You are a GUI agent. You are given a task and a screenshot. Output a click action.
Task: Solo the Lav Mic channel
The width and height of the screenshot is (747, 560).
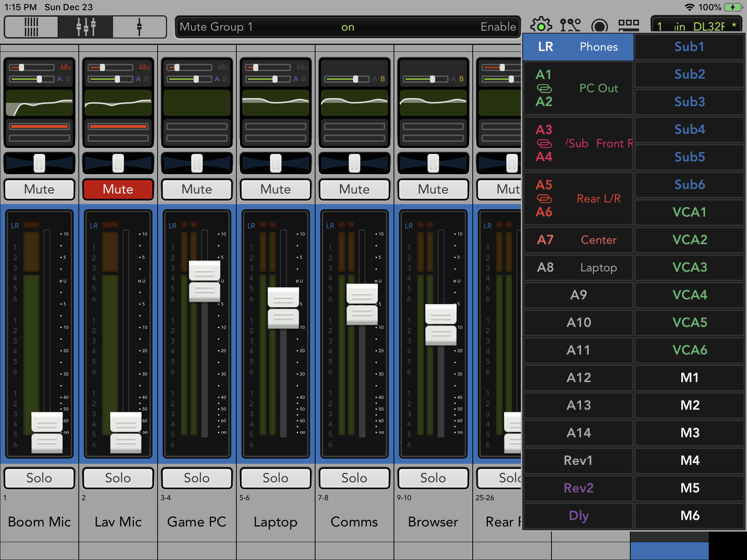[118, 478]
